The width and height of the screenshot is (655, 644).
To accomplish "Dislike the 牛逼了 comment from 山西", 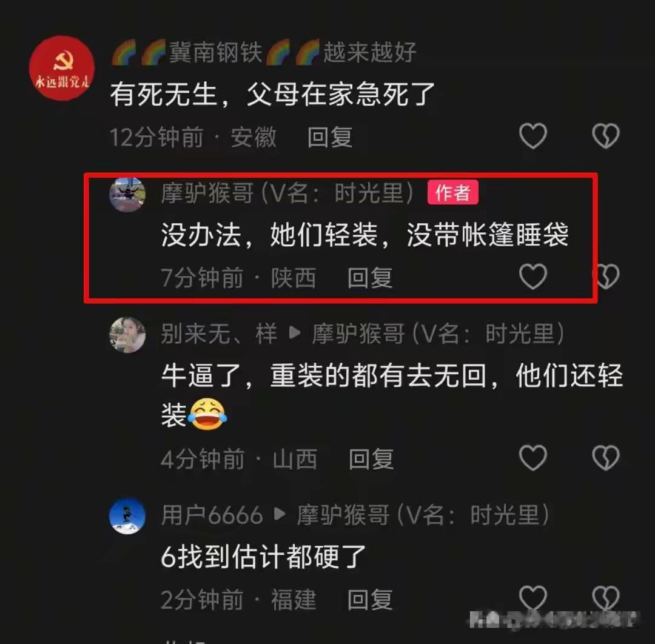I will click(605, 458).
